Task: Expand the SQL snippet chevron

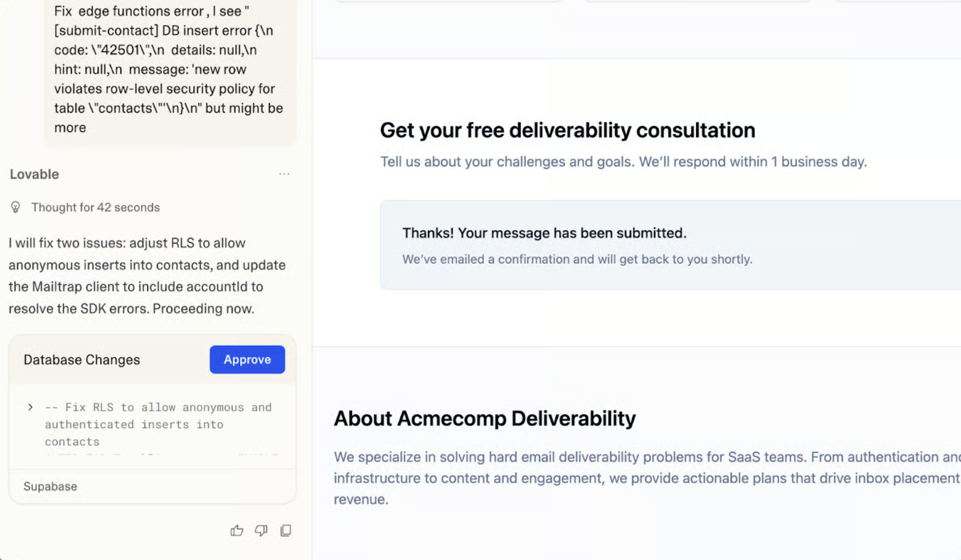Action: point(30,407)
